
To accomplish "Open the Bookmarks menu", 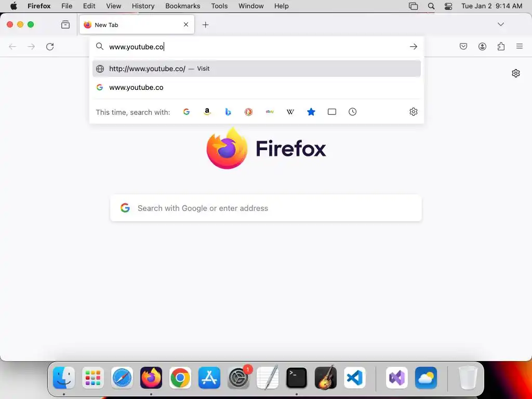I will (182, 6).
